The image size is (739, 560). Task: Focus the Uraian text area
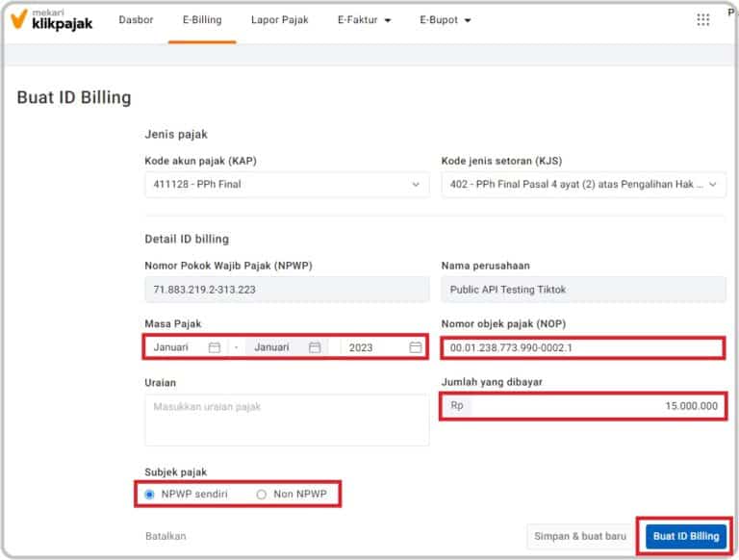click(x=286, y=420)
